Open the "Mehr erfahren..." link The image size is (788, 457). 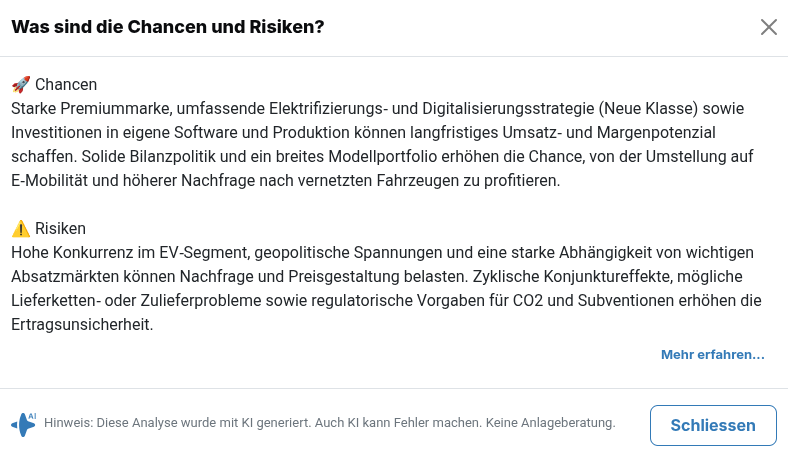click(712, 355)
